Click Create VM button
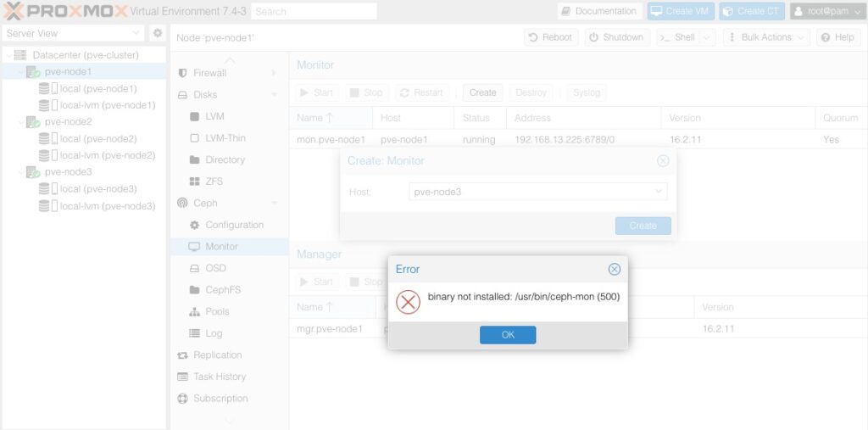 [x=681, y=11]
